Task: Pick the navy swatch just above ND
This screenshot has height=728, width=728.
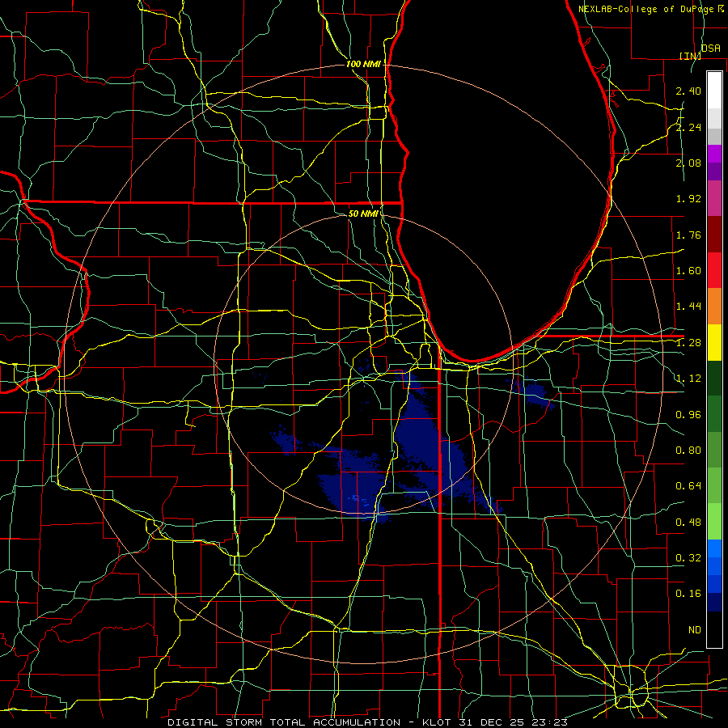Action: [x=714, y=602]
